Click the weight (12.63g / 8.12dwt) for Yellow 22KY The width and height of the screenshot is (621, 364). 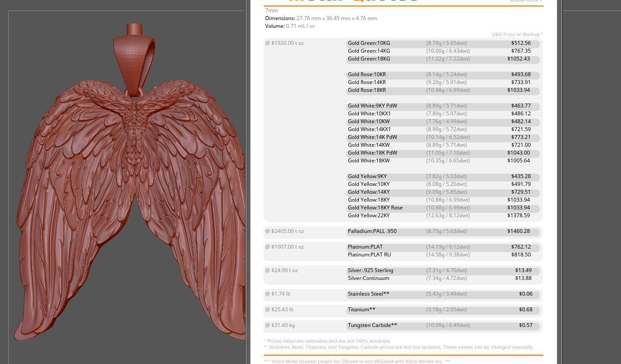coord(448,216)
